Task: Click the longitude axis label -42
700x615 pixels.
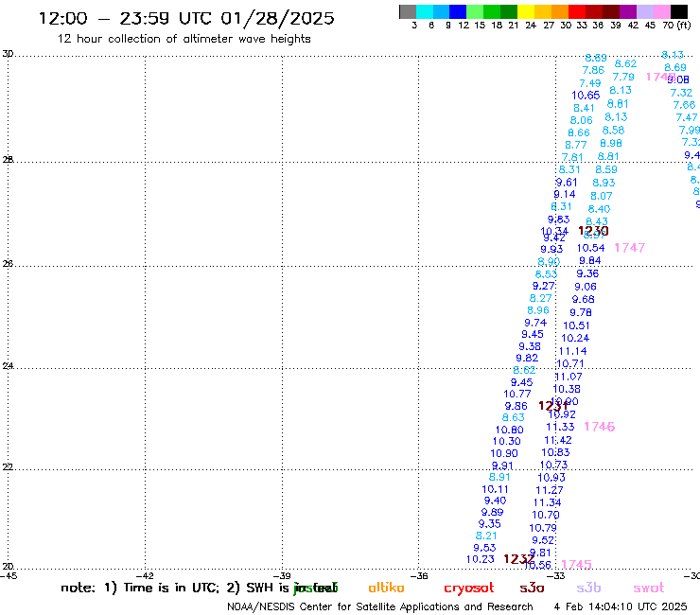Action: coord(146,576)
